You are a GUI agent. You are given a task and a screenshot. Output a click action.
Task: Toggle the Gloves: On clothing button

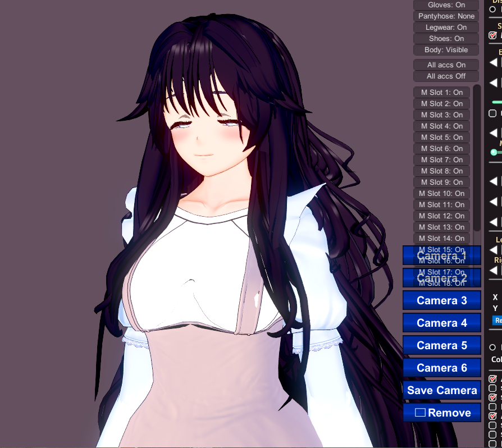(446, 5)
